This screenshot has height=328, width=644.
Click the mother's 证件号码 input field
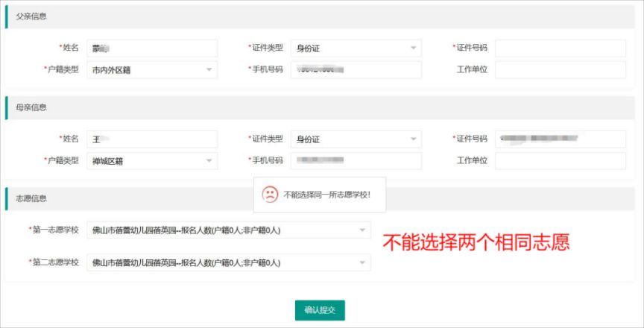pyautogui.click(x=561, y=139)
